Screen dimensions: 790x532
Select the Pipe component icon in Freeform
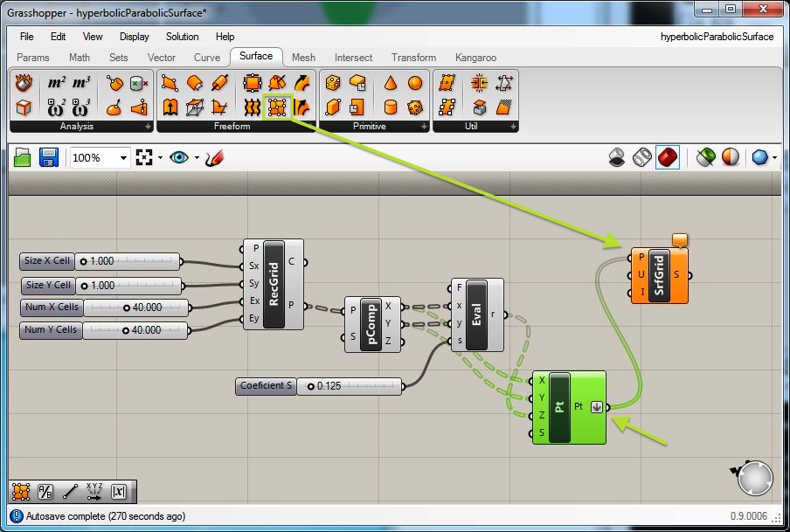coord(219,83)
